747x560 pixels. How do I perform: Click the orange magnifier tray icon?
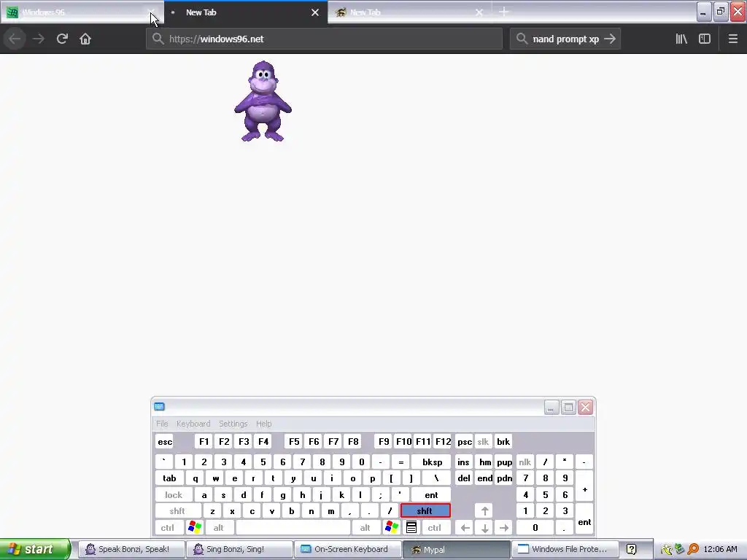tap(693, 549)
